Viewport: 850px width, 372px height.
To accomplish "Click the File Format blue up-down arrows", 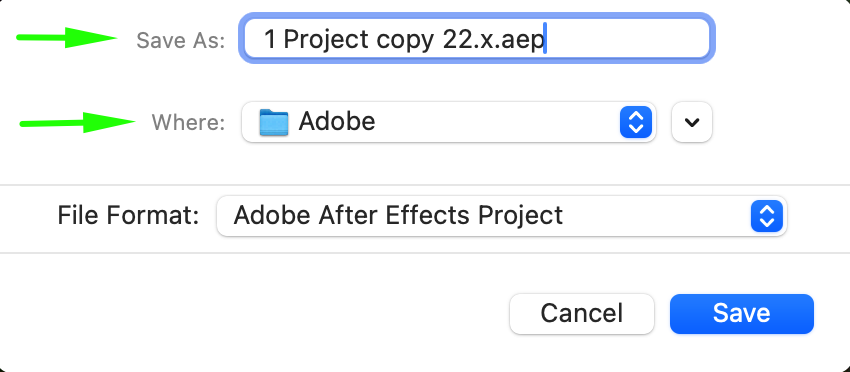I will (x=767, y=216).
